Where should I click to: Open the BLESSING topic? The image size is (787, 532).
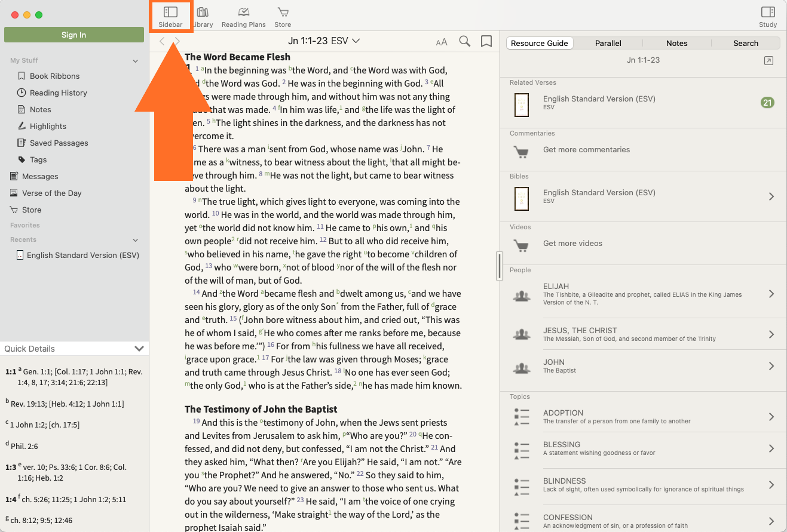(644, 448)
